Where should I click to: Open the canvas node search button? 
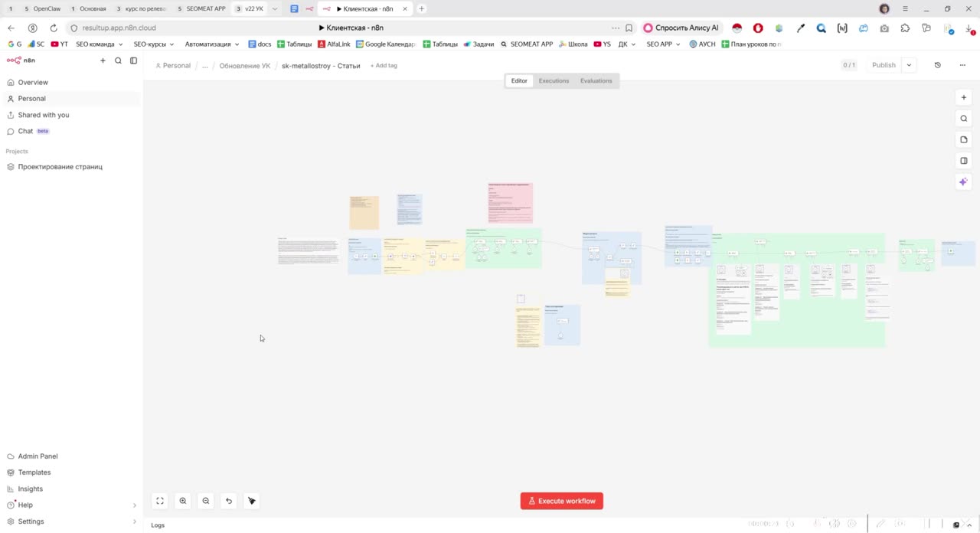point(964,119)
